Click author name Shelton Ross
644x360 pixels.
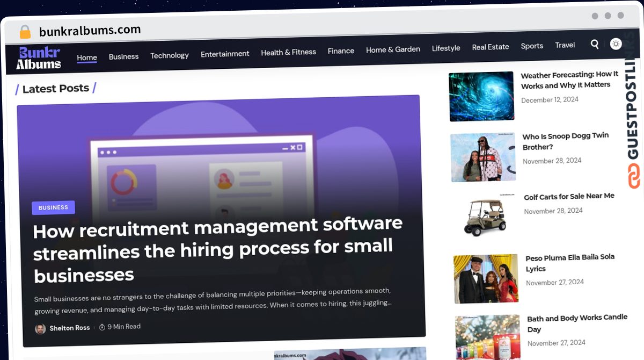coord(70,328)
